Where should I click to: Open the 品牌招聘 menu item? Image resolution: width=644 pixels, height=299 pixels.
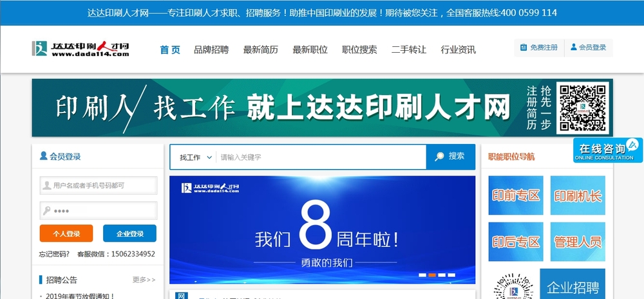[211, 50]
